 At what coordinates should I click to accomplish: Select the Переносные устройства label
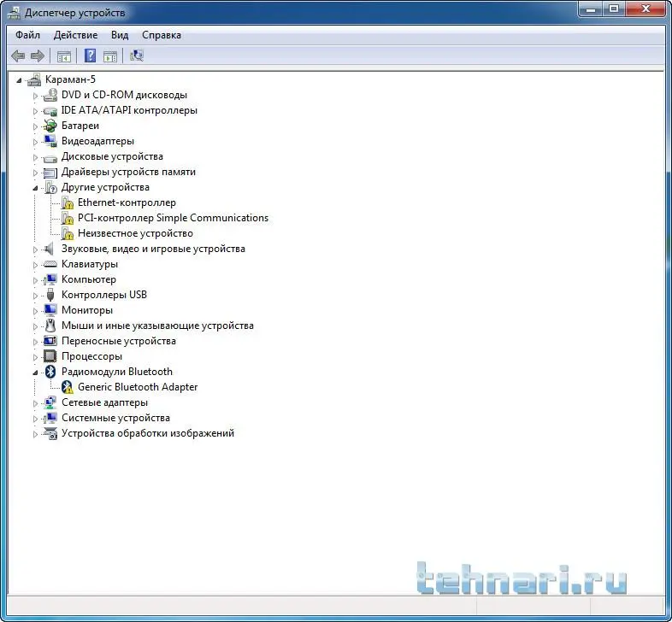tap(119, 341)
